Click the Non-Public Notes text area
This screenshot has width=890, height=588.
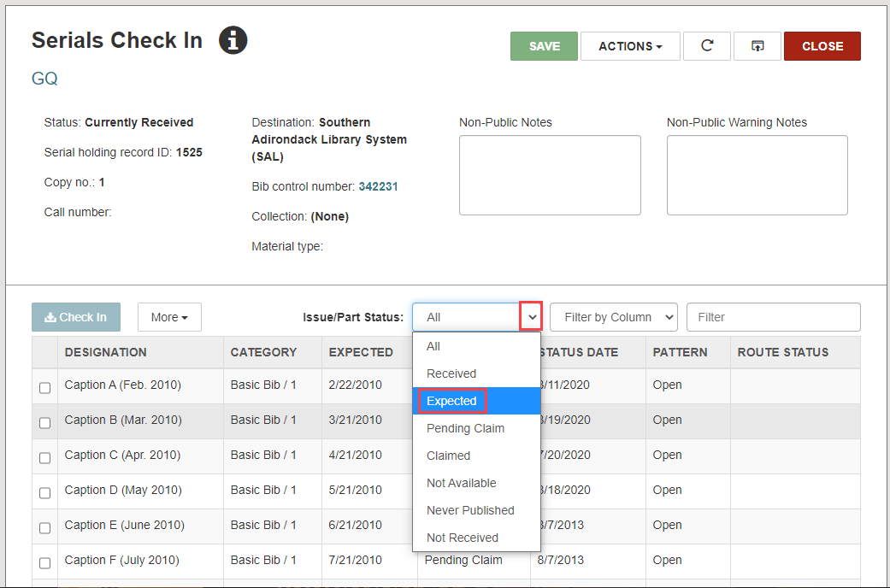pyautogui.click(x=550, y=174)
